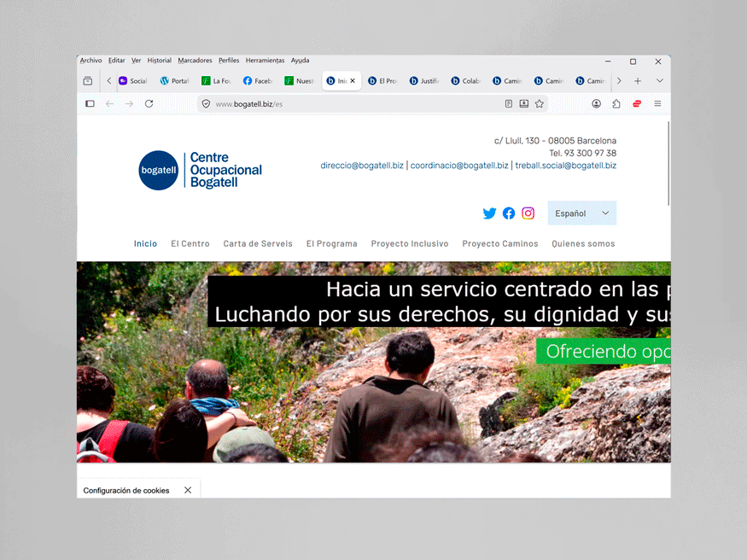Open Quienes somos navigation item
The height and width of the screenshot is (560, 747).
click(583, 244)
